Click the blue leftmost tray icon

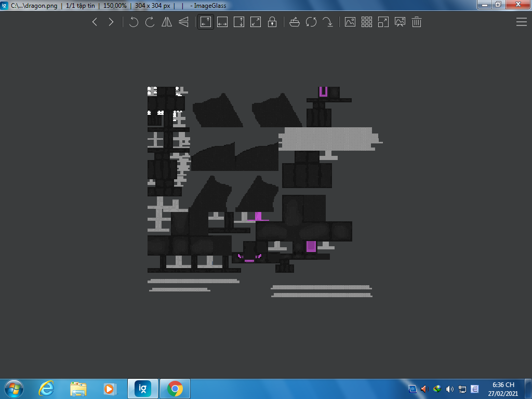(x=412, y=389)
